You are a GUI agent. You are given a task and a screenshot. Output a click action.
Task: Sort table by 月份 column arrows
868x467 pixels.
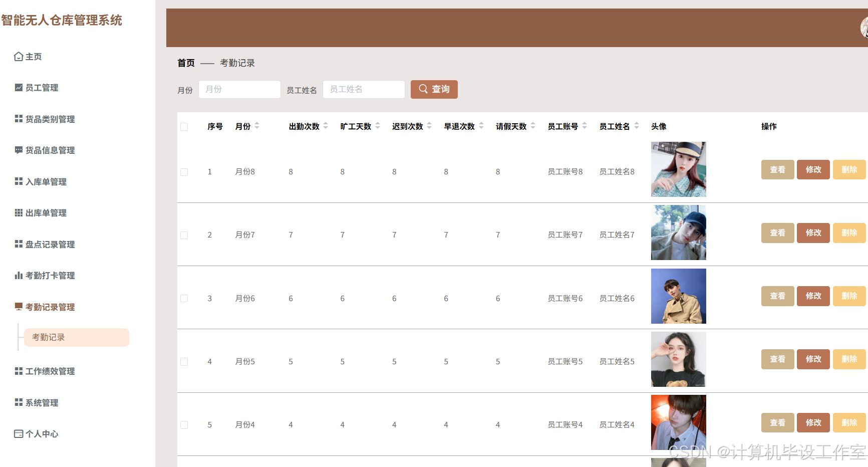(257, 126)
